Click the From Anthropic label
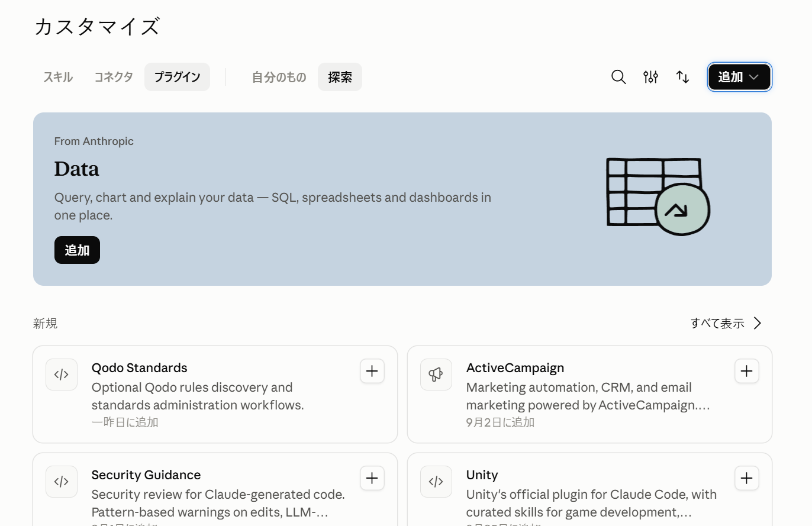This screenshot has width=812, height=526. click(94, 141)
